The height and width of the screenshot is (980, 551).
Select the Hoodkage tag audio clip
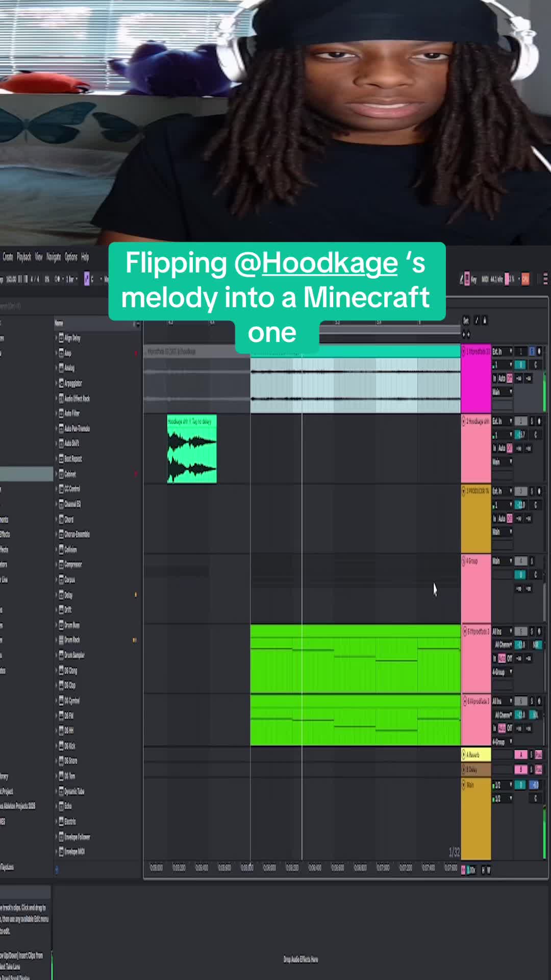192,449
